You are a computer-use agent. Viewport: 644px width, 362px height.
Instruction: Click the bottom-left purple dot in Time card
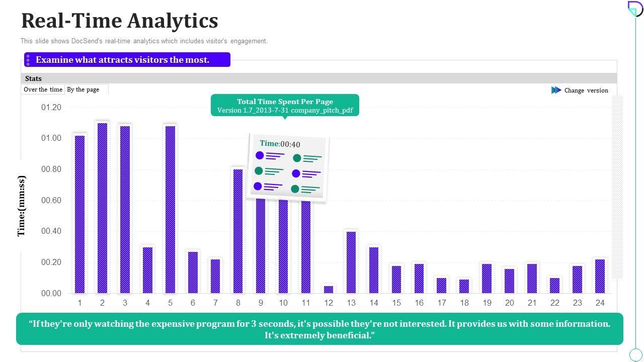[x=258, y=187]
